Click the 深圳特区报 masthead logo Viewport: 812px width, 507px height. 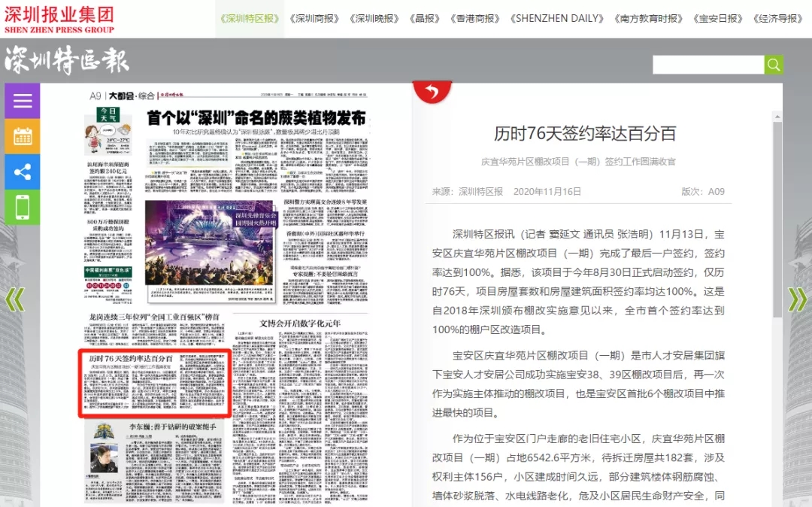pos(67,61)
